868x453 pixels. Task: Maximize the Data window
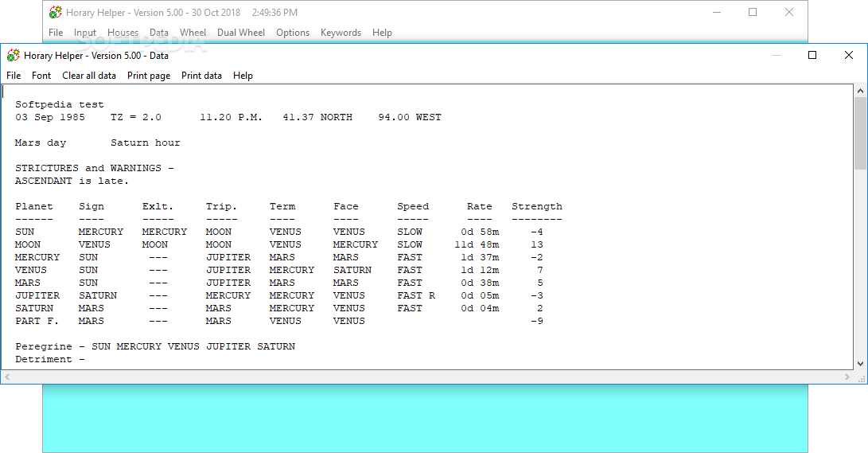(812, 55)
